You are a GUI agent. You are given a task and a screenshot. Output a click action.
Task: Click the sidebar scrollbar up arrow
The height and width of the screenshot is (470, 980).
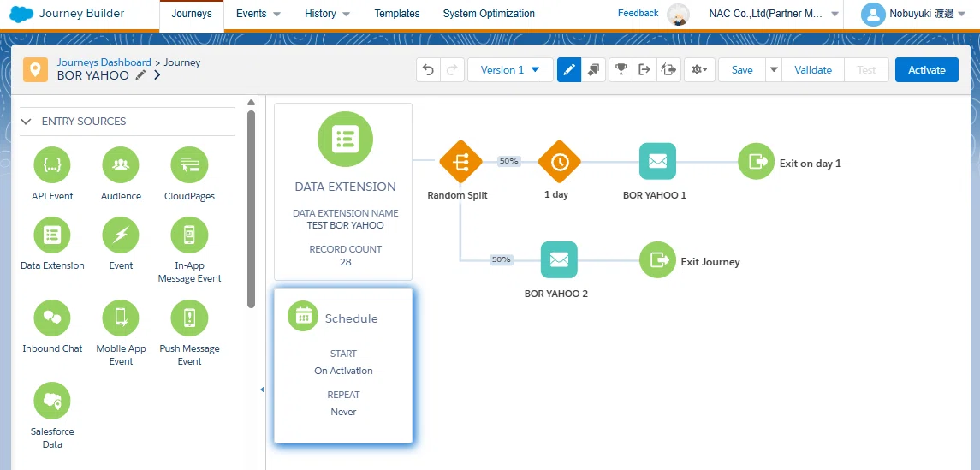tap(252, 103)
